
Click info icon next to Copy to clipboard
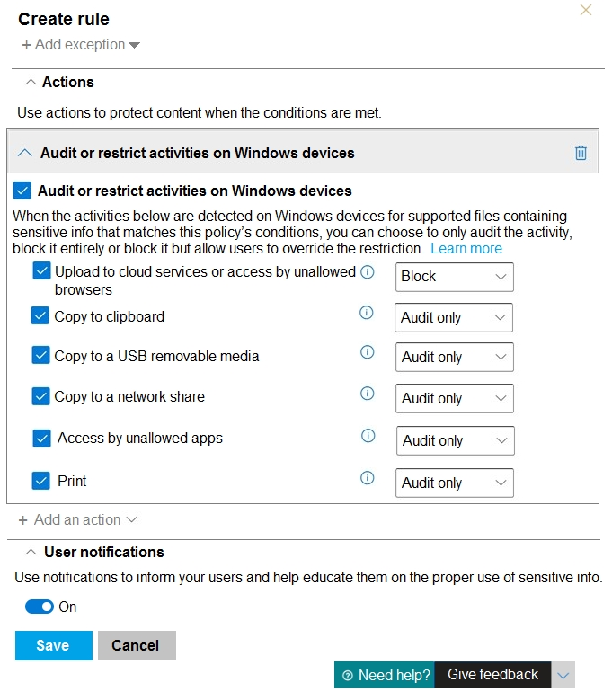pyautogui.click(x=366, y=313)
